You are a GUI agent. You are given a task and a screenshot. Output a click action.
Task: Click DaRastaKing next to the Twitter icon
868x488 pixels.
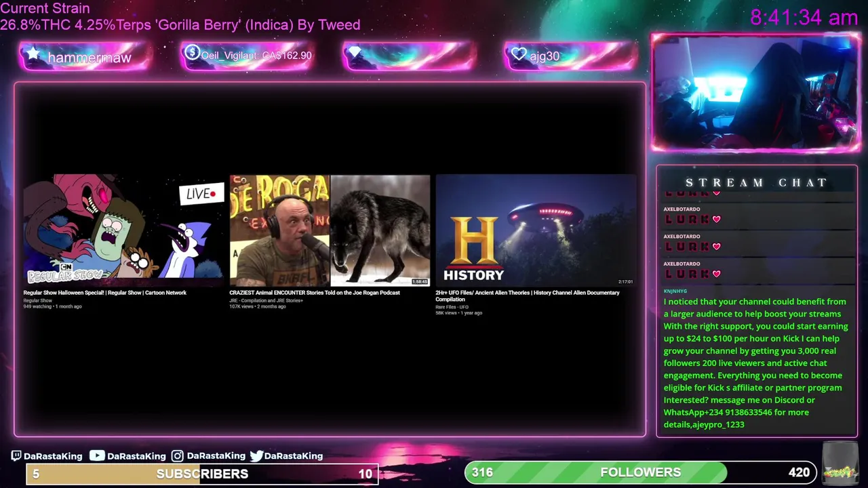[294, 456]
